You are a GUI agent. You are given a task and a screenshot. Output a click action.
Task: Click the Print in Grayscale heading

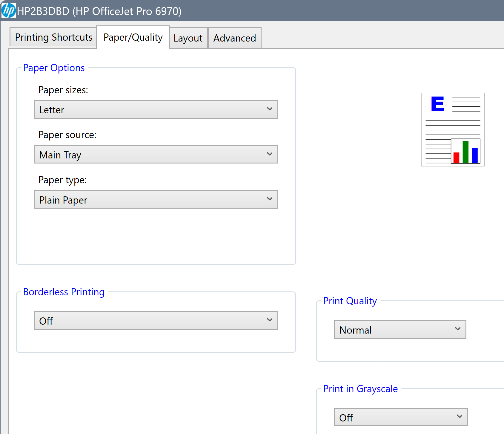(x=360, y=389)
